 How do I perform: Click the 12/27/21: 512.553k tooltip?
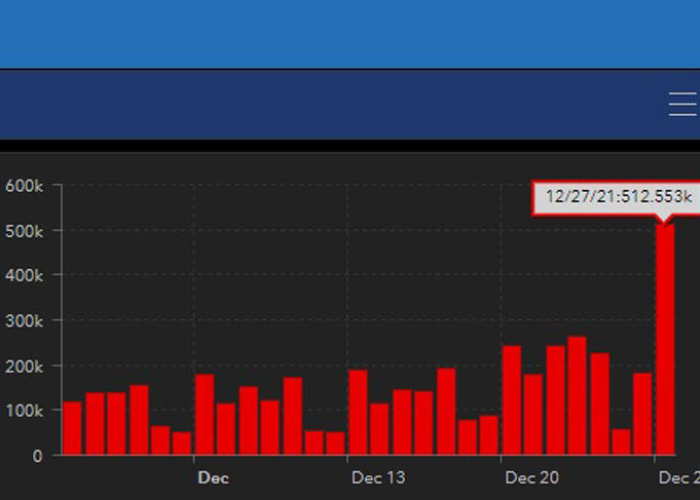click(612, 197)
